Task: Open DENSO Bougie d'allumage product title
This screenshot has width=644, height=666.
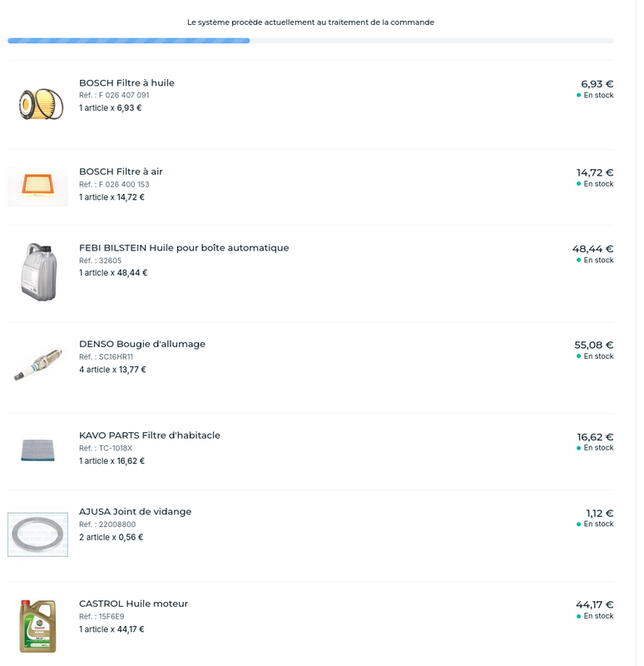Action: pos(141,344)
